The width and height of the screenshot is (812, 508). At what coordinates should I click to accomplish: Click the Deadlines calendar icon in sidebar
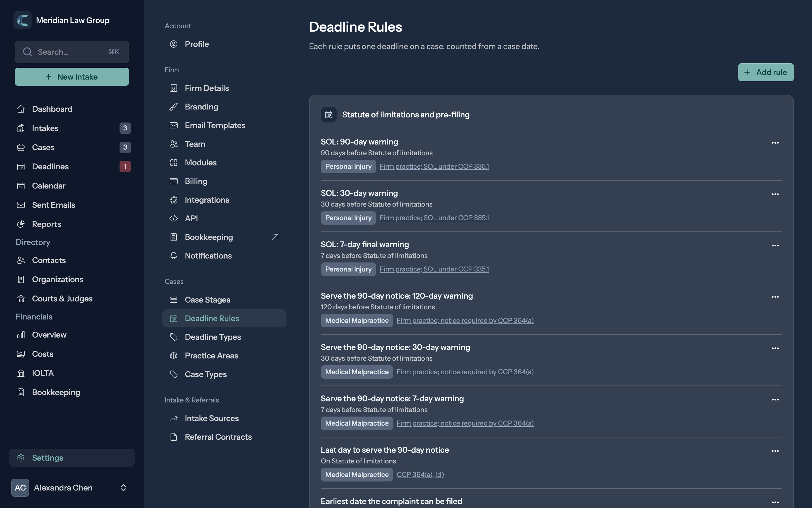click(x=21, y=166)
